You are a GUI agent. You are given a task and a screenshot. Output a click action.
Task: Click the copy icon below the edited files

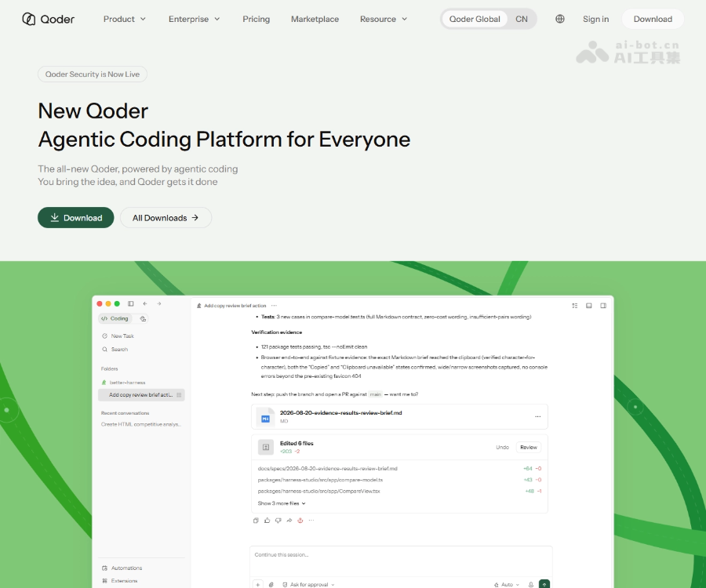point(256,521)
